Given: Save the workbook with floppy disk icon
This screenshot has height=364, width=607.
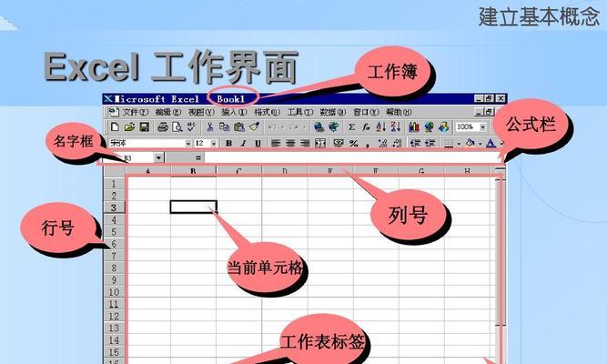Looking at the screenshot, I should click(145, 126).
